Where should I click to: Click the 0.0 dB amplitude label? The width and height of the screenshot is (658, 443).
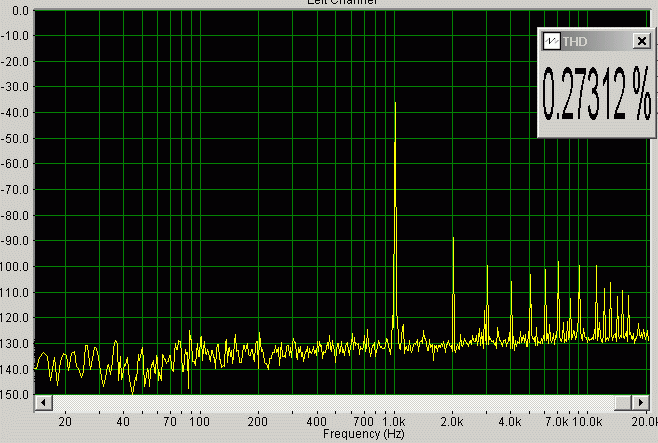(x=20, y=11)
